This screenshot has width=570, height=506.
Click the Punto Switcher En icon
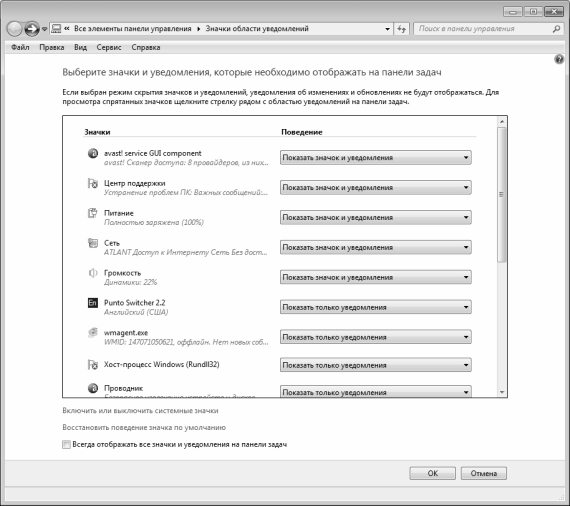(93, 302)
